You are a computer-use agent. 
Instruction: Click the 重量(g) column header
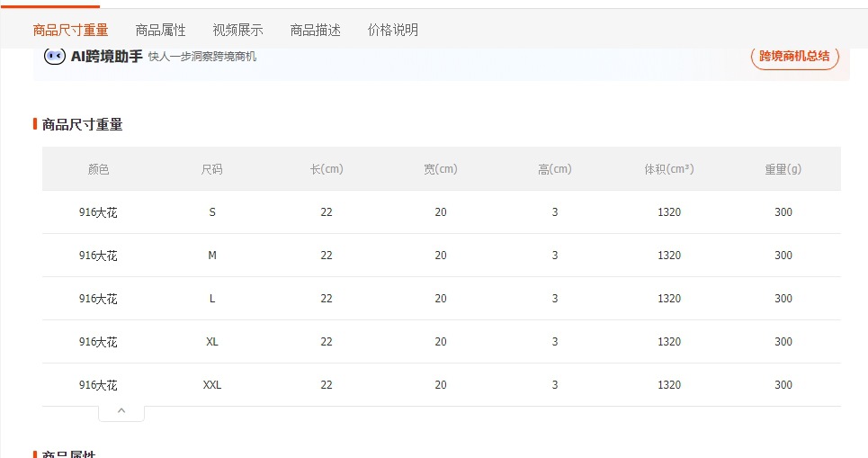tap(783, 169)
